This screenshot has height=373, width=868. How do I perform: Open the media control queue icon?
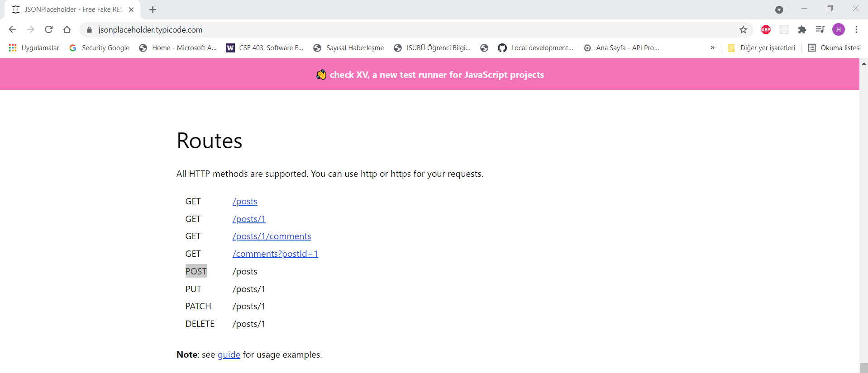pyautogui.click(x=820, y=30)
